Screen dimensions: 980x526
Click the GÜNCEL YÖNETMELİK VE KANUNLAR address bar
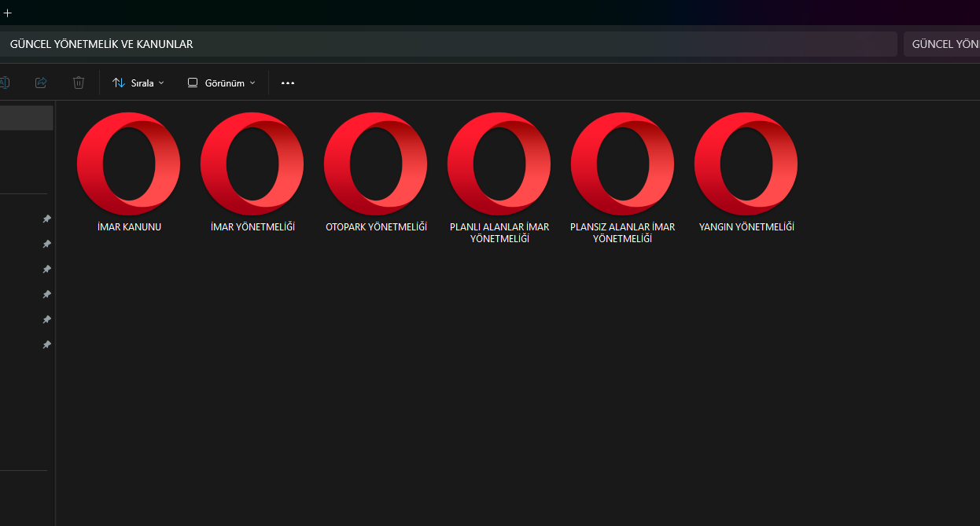coord(448,44)
